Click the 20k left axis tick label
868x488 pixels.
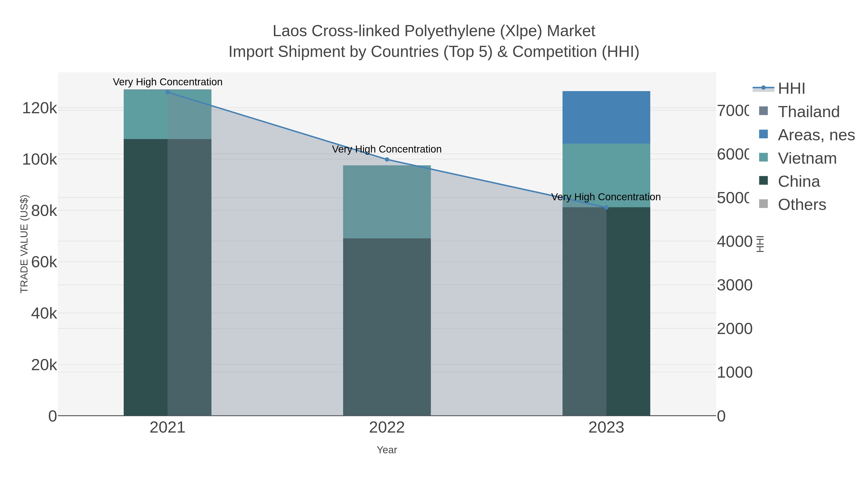(x=44, y=365)
